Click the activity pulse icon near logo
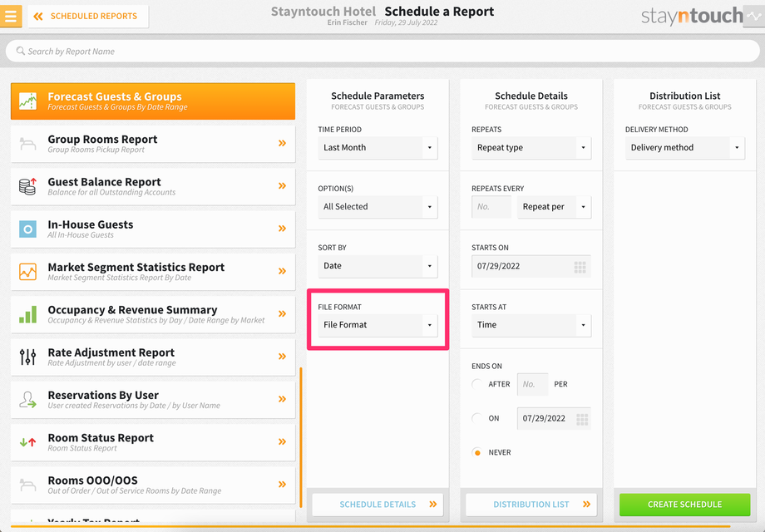 [754, 16]
